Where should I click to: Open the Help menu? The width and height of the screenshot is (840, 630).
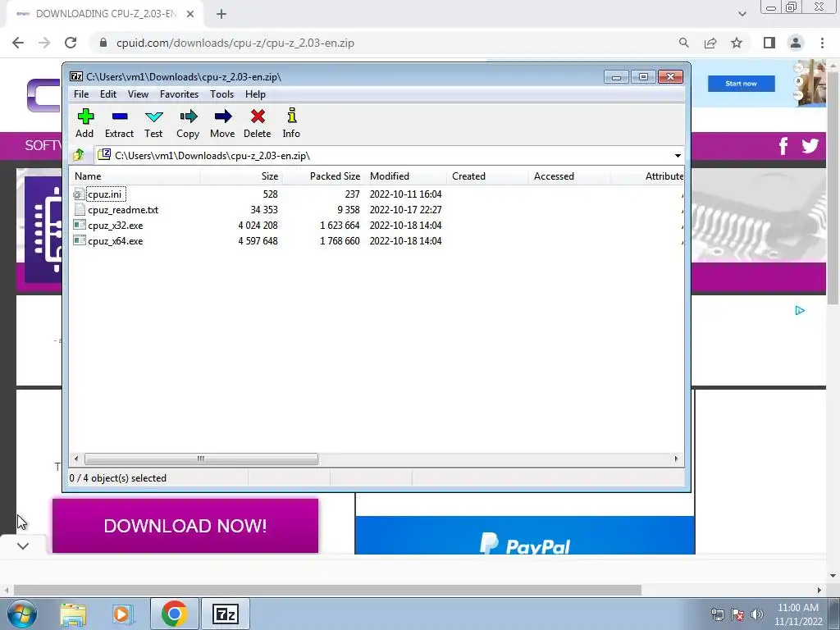[256, 94]
